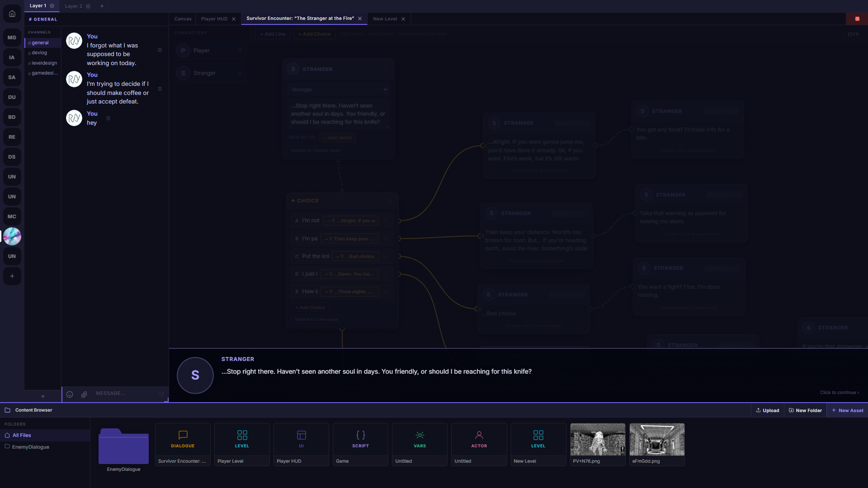This screenshot has width=868, height=488.
Task: Open the Player HUD UI asset
Action: tap(301, 445)
